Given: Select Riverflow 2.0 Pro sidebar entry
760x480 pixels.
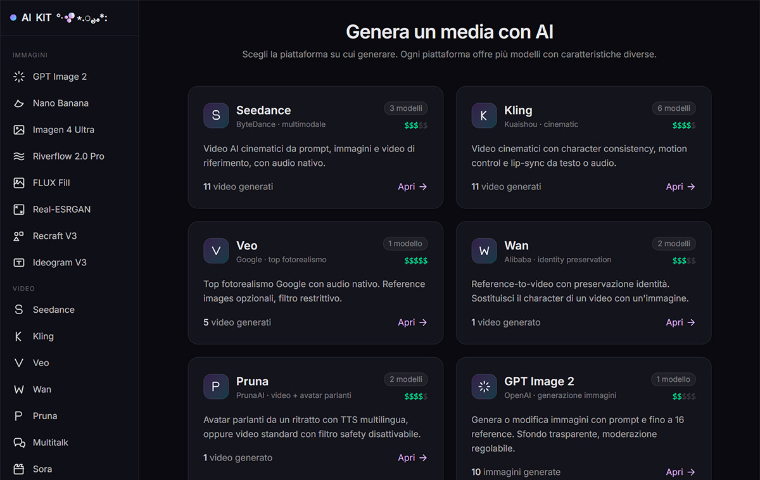Looking at the screenshot, I should pos(69,156).
